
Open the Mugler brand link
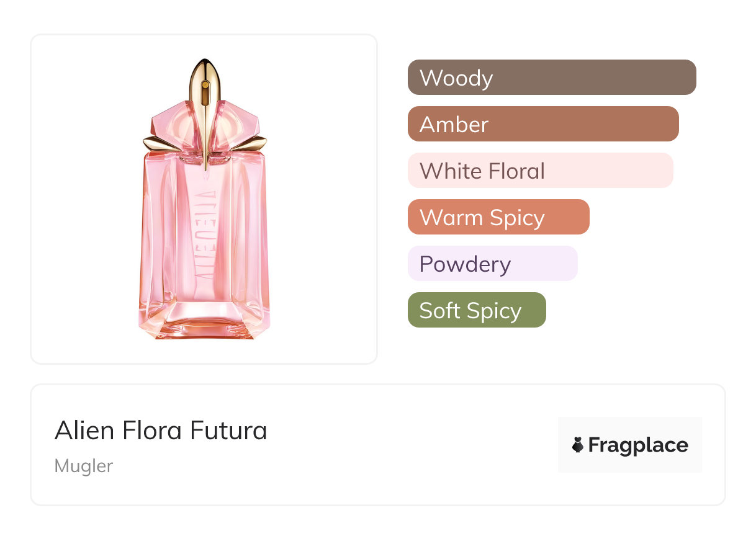[x=84, y=465]
